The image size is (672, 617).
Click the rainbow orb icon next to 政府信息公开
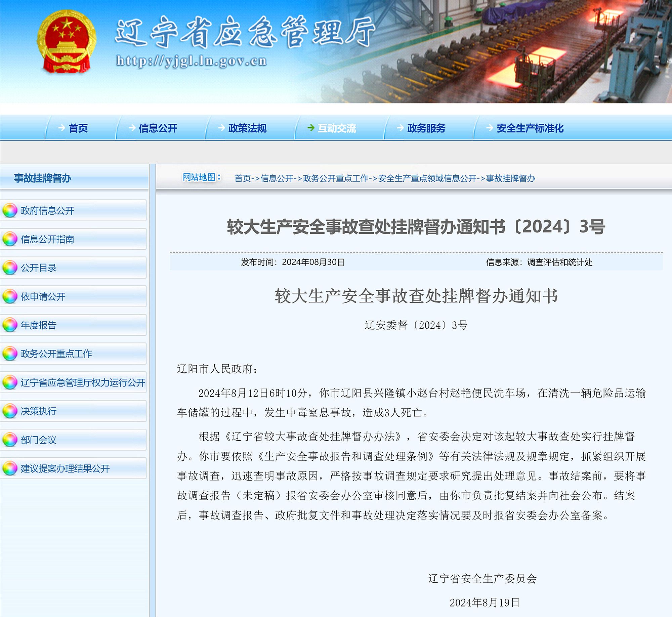click(10, 210)
